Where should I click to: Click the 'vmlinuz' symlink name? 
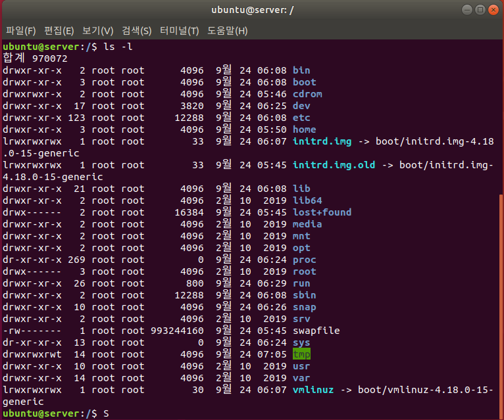pos(313,390)
